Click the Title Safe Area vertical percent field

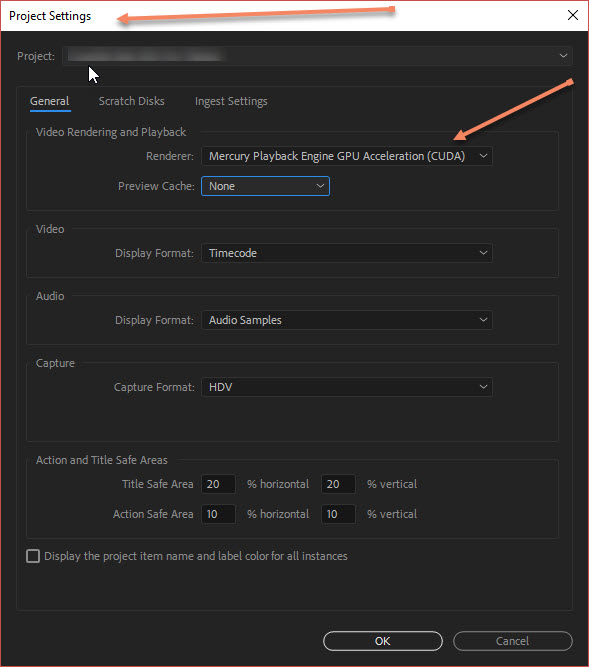point(338,484)
